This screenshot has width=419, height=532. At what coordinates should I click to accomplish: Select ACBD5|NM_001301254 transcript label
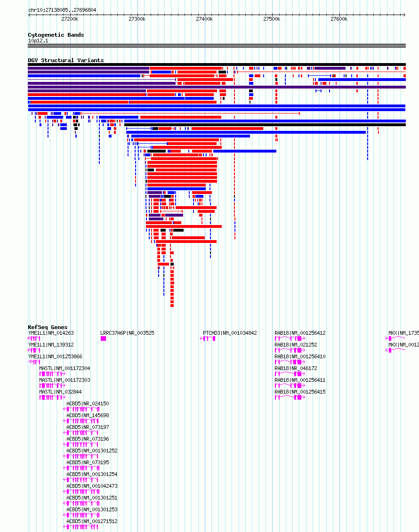tap(92, 474)
